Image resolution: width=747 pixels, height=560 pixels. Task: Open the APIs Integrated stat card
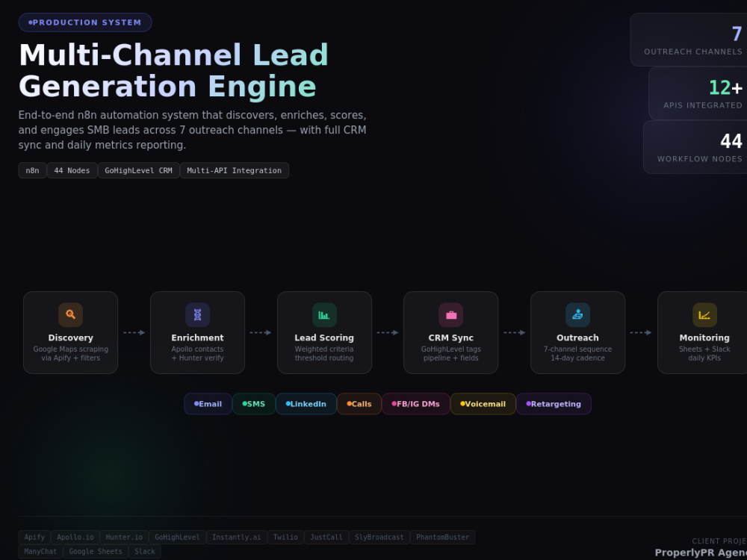point(698,93)
